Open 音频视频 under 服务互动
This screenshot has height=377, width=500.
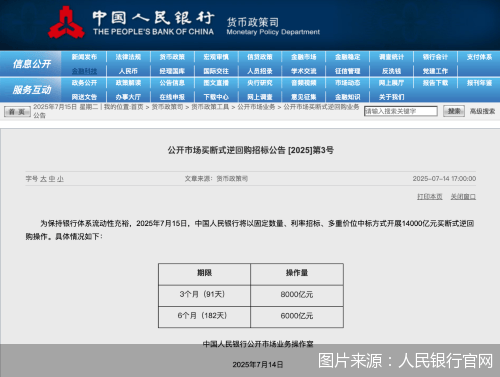[304, 83]
